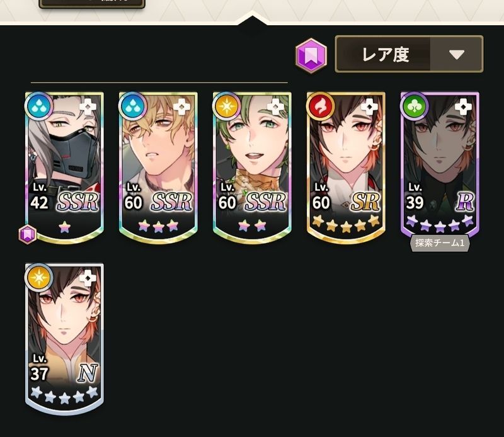This screenshot has width=504, height=437.
Task: Click light element icon on N card
Action: tap(38, 278)
